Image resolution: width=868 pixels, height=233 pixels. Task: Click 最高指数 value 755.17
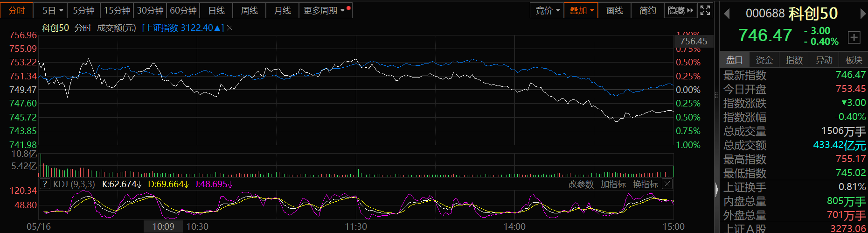(851, 159)
